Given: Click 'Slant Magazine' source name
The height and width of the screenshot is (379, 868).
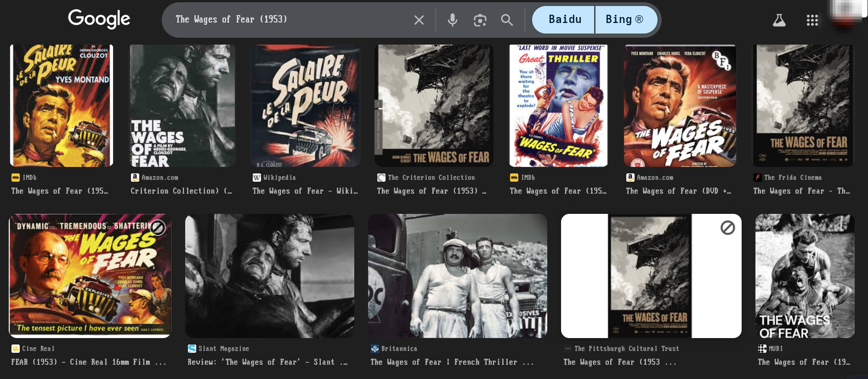Looking at the screenshot, I should 224,349.
